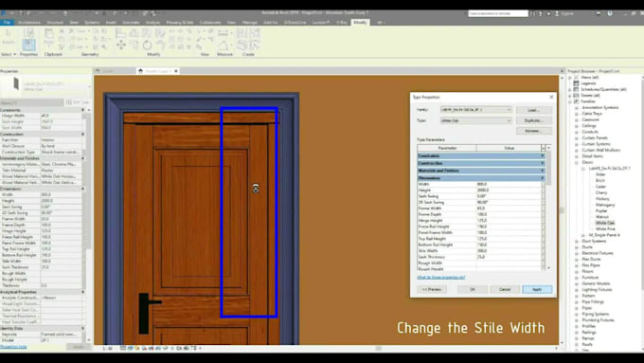Open the Manage ribbon tab

(x=250, y=22)
